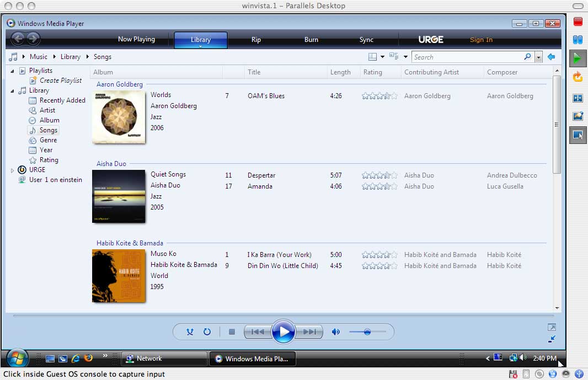Toggle shuffle mode
The width and height of the screenshot is (588, 380).
(x=190, y=332)
